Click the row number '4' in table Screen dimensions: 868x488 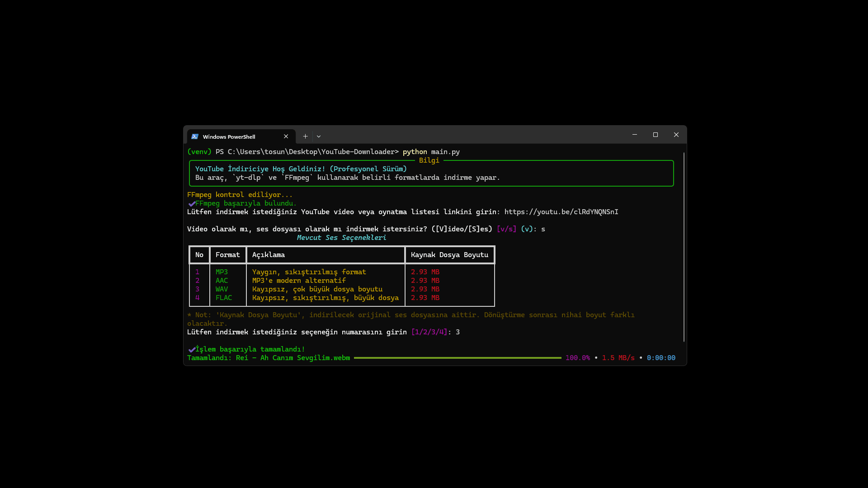(x=197, y=298)
